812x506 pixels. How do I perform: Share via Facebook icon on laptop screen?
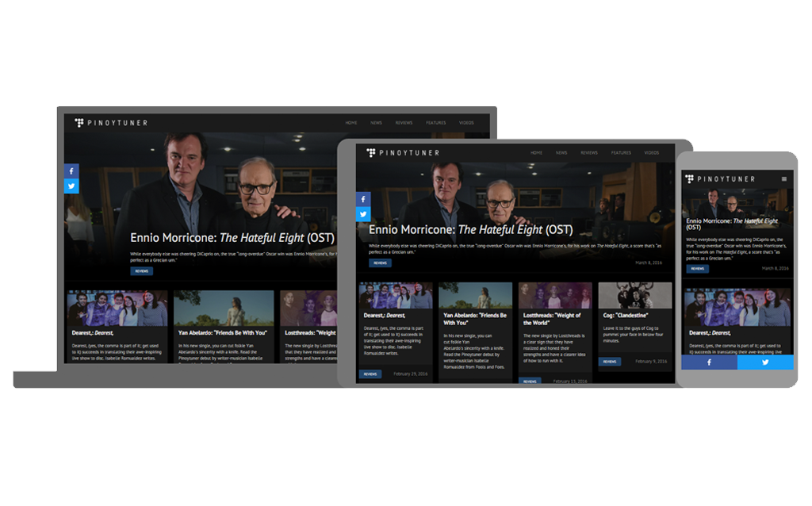point(71,171)
